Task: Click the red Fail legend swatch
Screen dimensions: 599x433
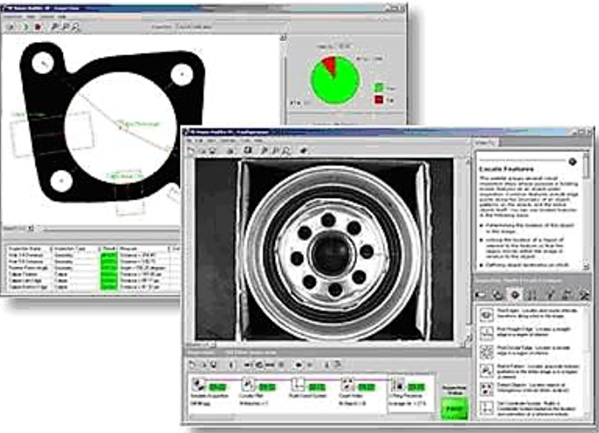Action: [x=379, y=100]
